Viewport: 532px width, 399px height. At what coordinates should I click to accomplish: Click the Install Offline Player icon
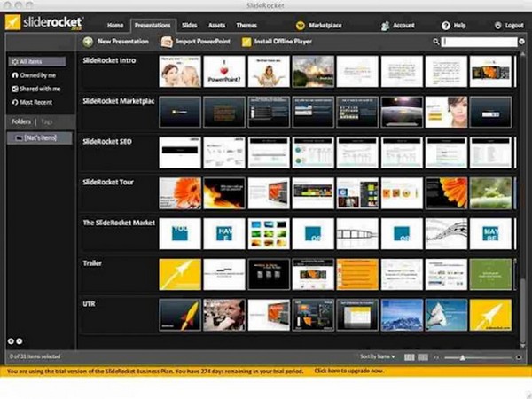coord(246,42)
